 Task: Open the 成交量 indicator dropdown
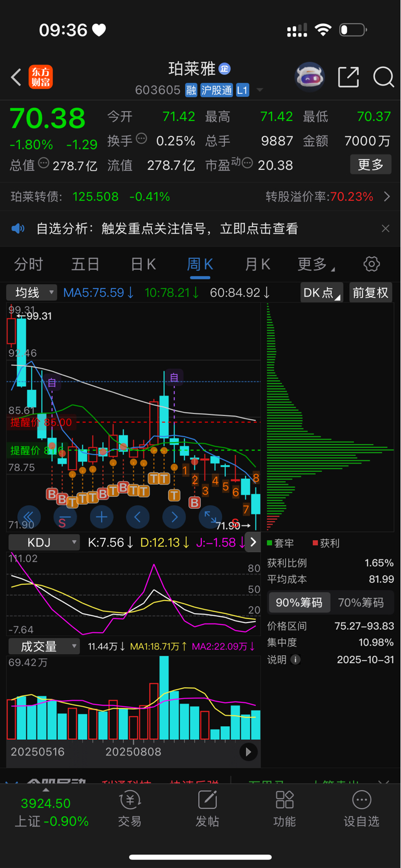(44, 646)
